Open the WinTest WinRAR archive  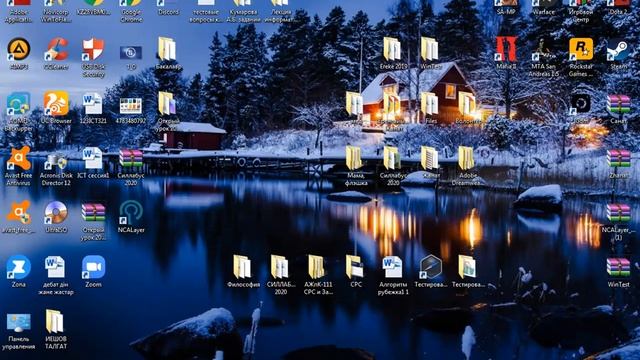point(618,267)
